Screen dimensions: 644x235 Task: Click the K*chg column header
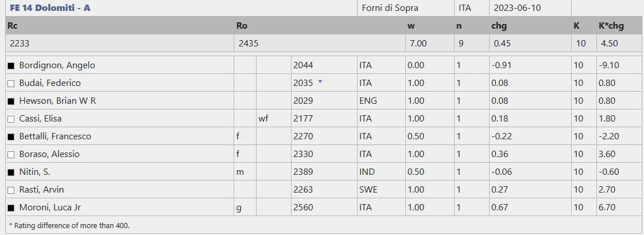[611, 26]
